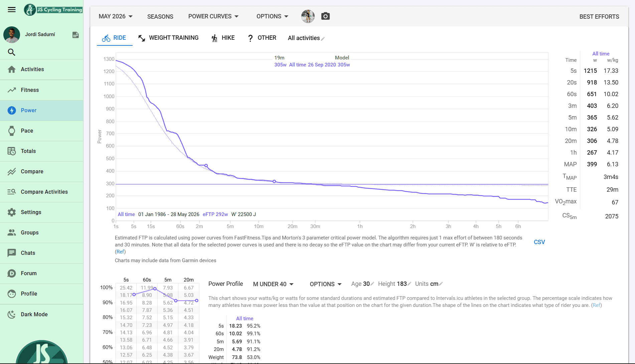Open the Totals page
The width and height of the screenshot is (635, 364).
[x=42, y=151]
